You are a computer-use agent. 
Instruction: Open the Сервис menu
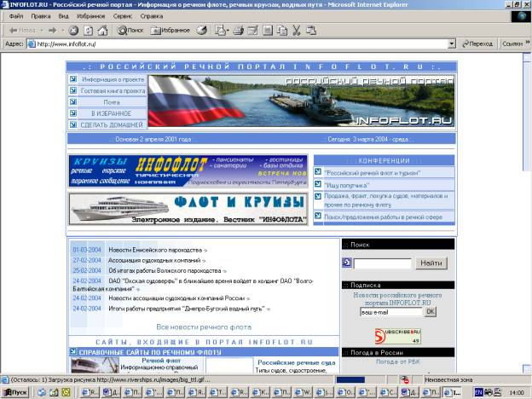click(123, 16)
